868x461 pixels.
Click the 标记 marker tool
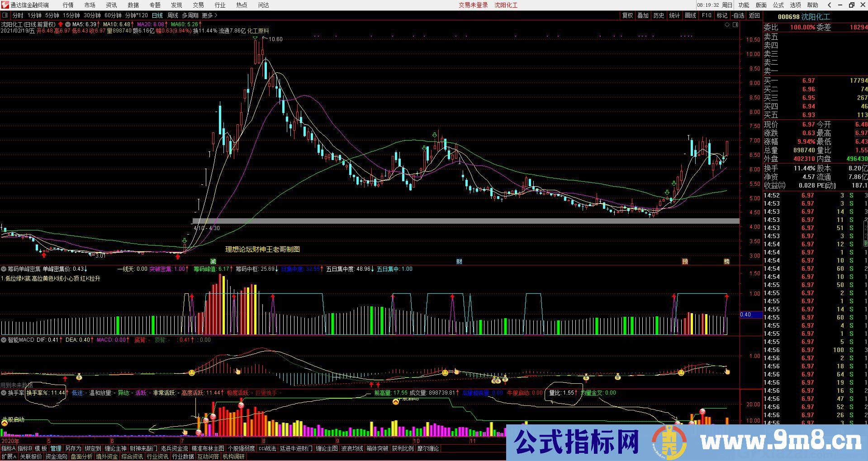click(722, 15)
